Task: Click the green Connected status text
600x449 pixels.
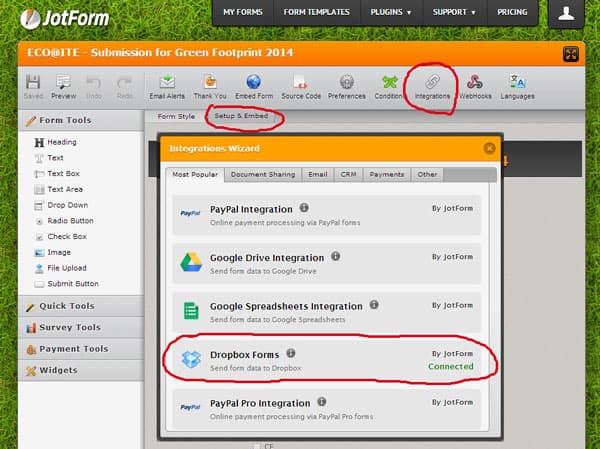Action: pos(451,367)
